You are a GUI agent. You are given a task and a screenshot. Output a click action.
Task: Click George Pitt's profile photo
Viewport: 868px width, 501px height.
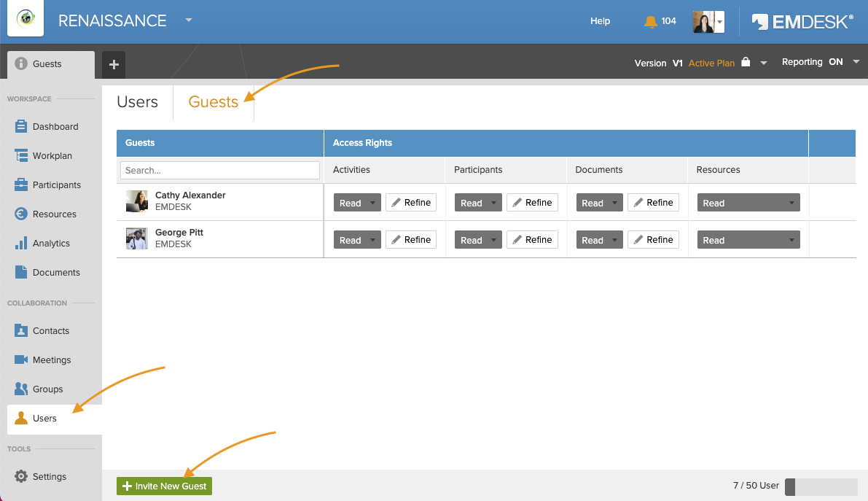(x=137, y=239)
